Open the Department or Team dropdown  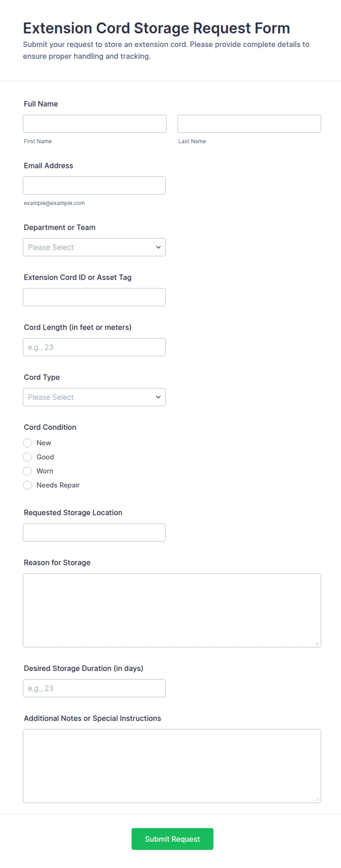point(94,247)
